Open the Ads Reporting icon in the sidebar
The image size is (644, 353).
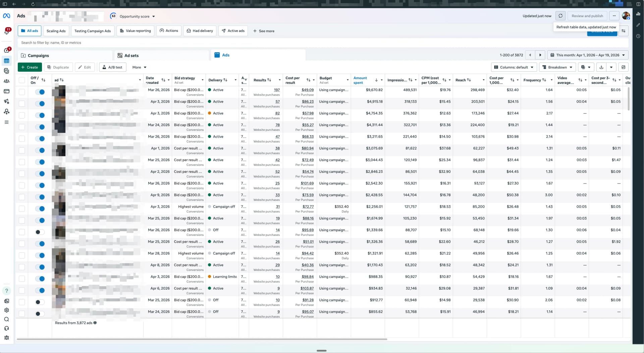point(7,71)
